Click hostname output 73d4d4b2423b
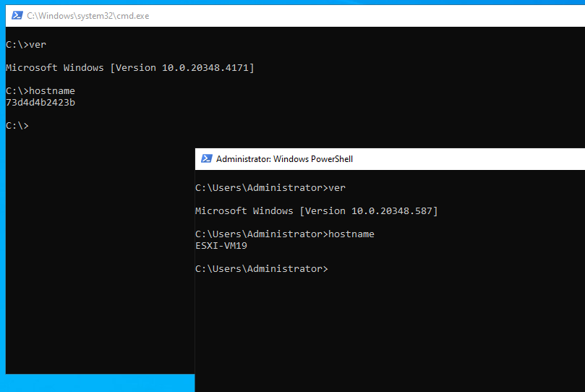Screen dimensions: 585x392 (x=40, y=103)
